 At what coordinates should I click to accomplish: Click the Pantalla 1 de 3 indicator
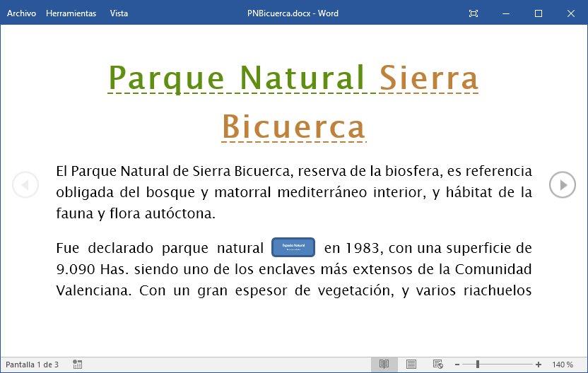click(x=33, y=365)
